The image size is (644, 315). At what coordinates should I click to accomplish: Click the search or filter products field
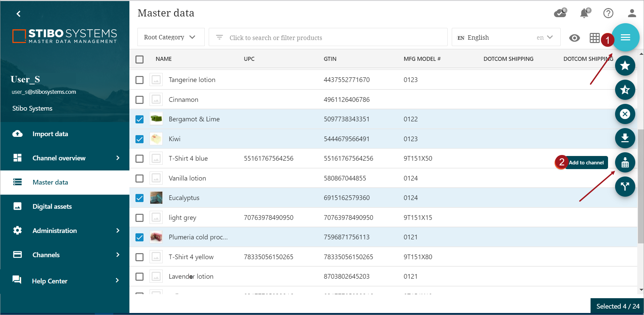[x=328, y=37]
